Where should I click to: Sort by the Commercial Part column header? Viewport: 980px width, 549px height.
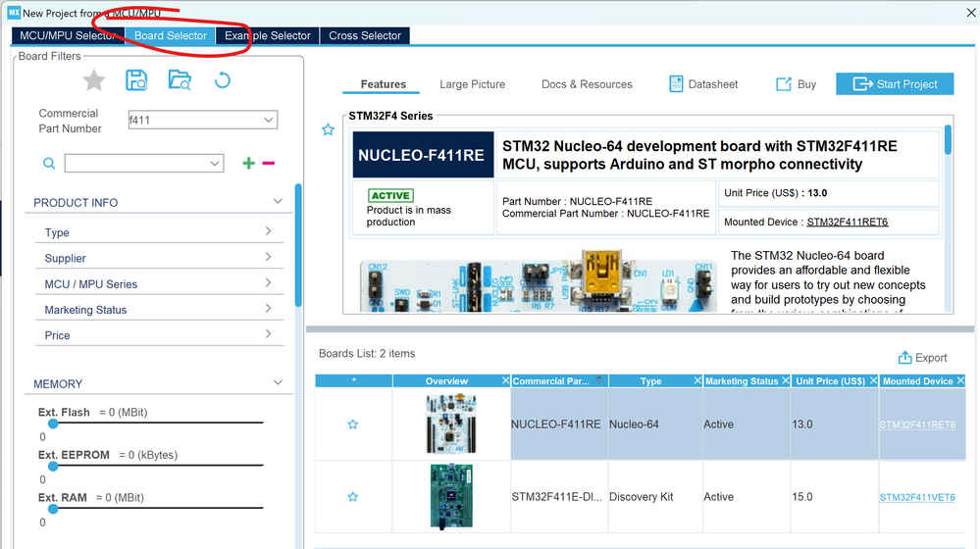[559, 380]
